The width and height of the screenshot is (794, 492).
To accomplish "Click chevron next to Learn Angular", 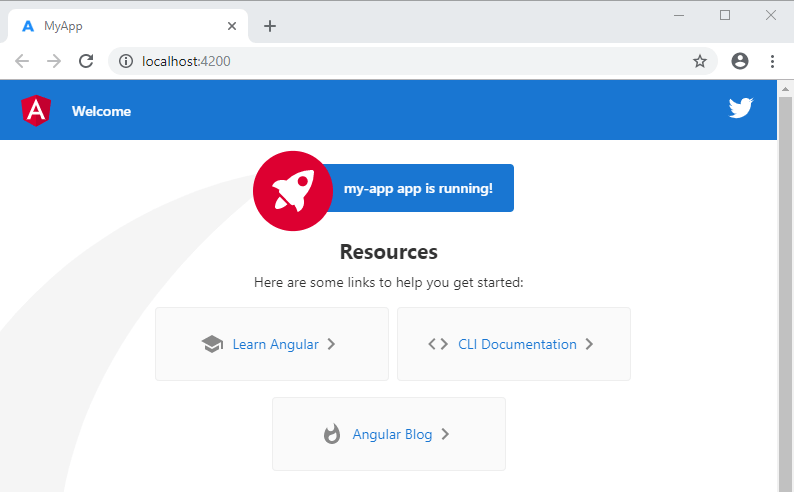I will pyautogui.click(x=331, y=344).
